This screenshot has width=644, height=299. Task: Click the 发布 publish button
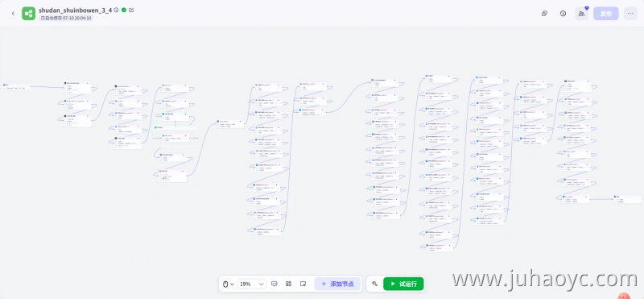tap(606, 14)
